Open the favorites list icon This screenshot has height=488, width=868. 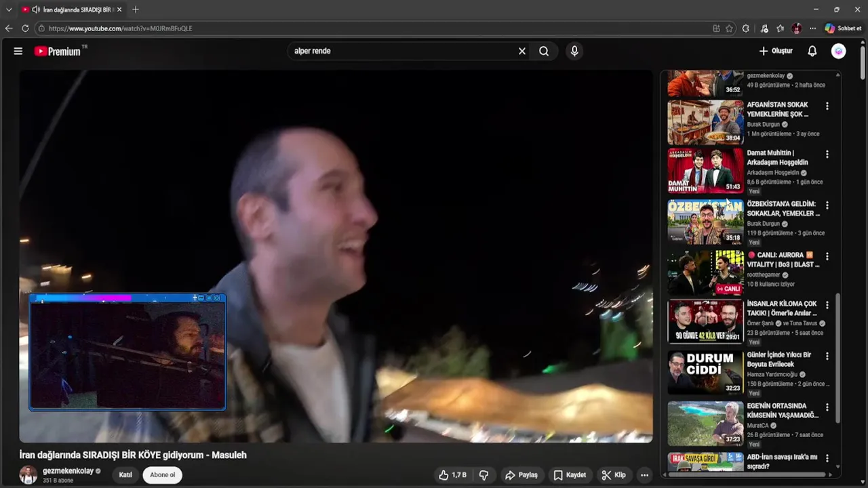781,28
